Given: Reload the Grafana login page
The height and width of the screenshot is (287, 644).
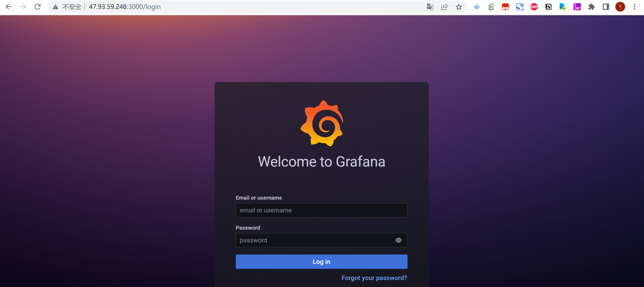Looking at the screenshot, I should (37, 7).
